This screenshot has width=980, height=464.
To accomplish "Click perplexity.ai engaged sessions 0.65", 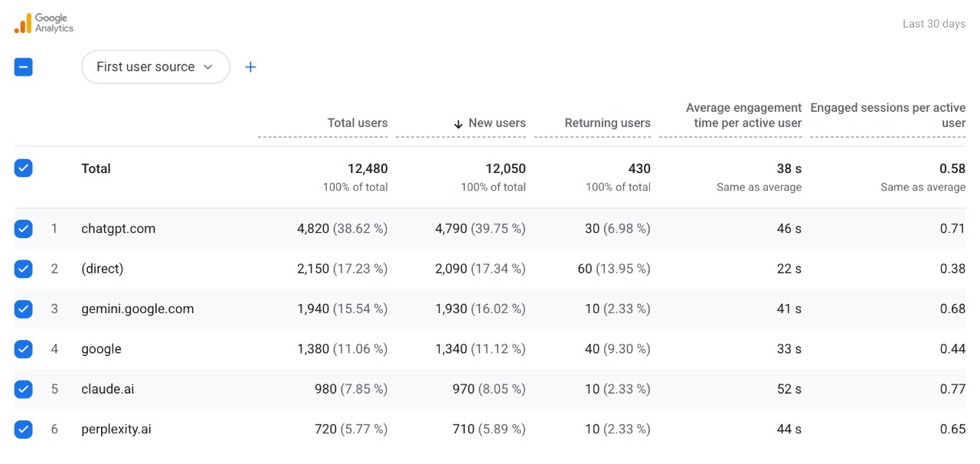I will [952, 429].
